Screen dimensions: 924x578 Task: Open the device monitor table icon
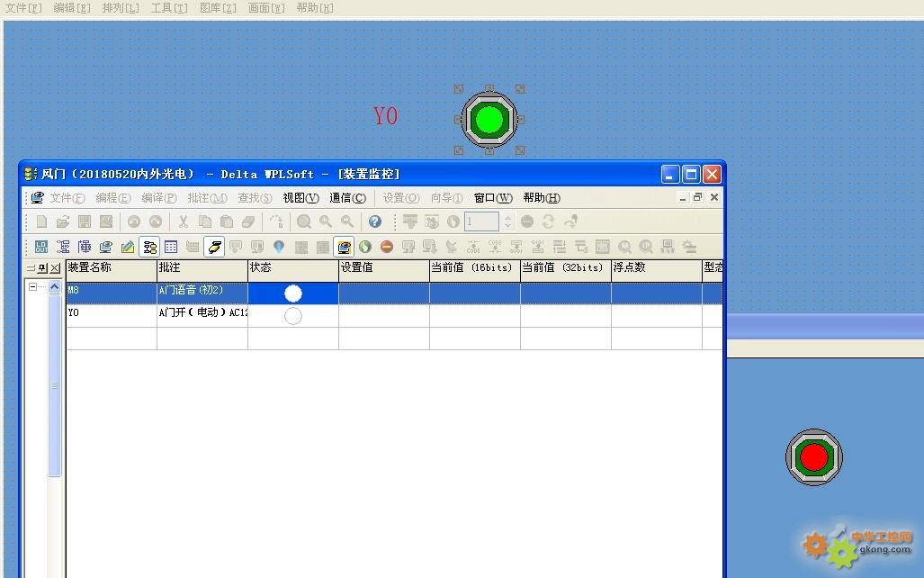pyautogui.click(x=171, y=247)
